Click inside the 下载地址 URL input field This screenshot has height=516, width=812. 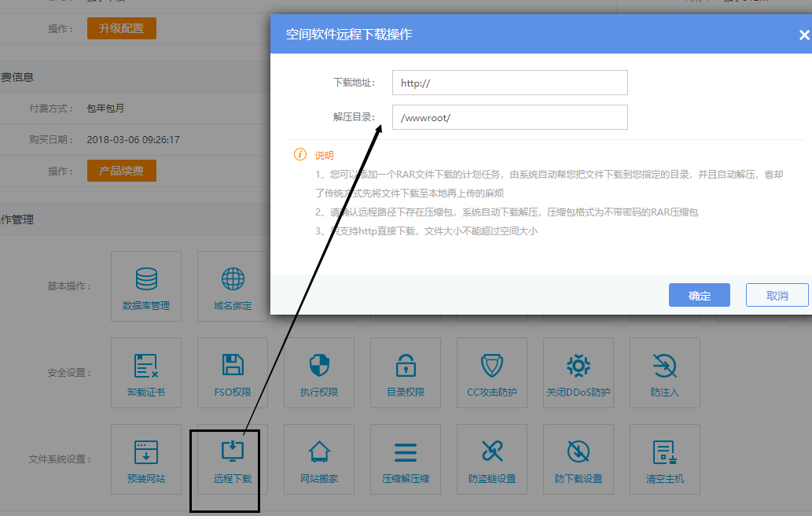click(509, 82)
